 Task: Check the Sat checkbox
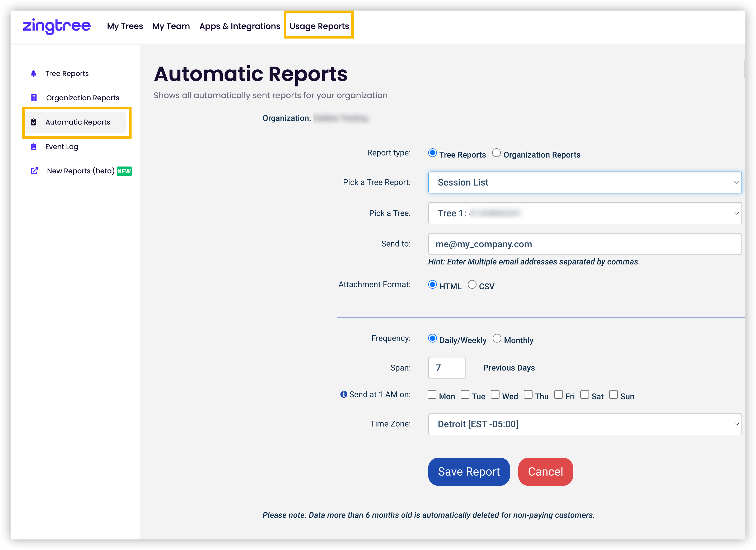(585, 395)
